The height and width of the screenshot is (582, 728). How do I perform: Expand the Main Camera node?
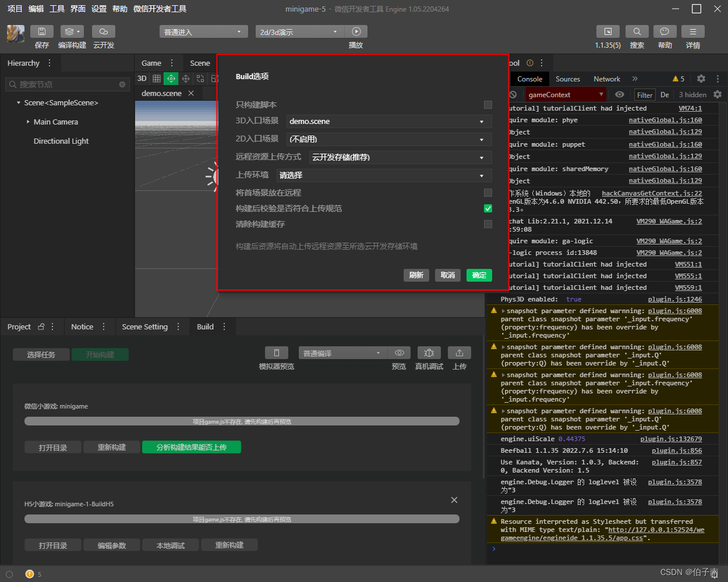(28, 122)
